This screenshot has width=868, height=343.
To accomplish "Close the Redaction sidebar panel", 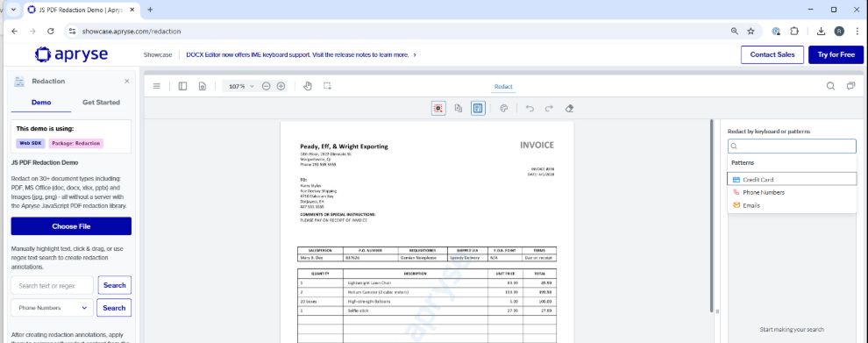I will (127, 82).
